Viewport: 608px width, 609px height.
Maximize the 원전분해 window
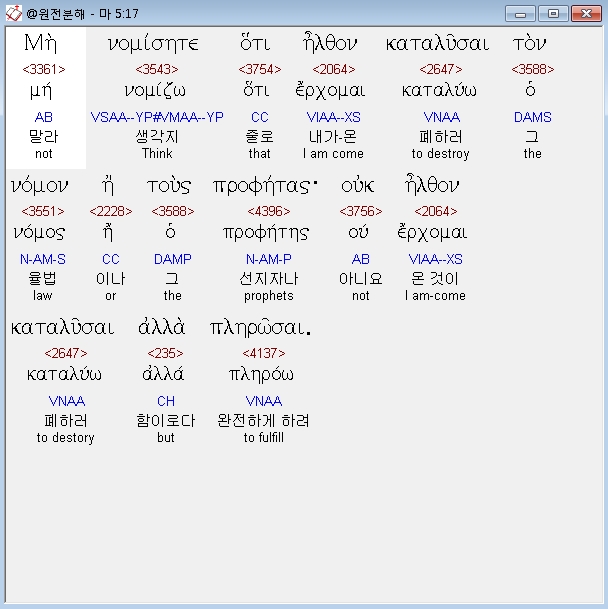(x=553, y=14)
